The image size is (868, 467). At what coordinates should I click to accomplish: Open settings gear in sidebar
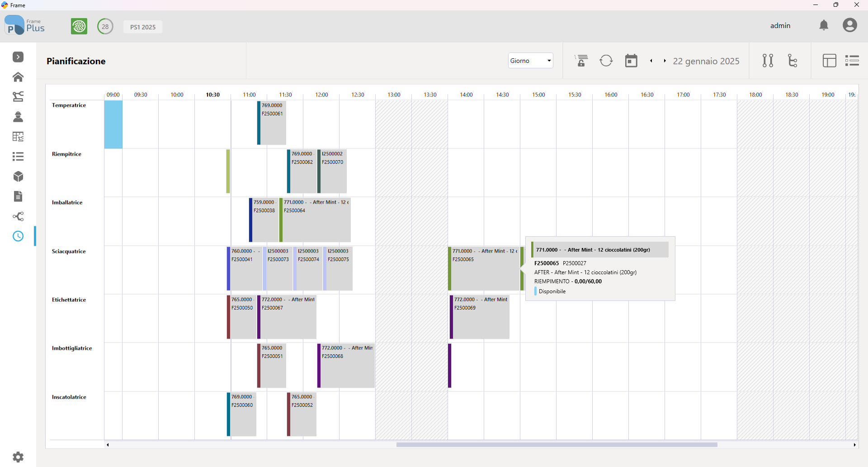(18, 457)
